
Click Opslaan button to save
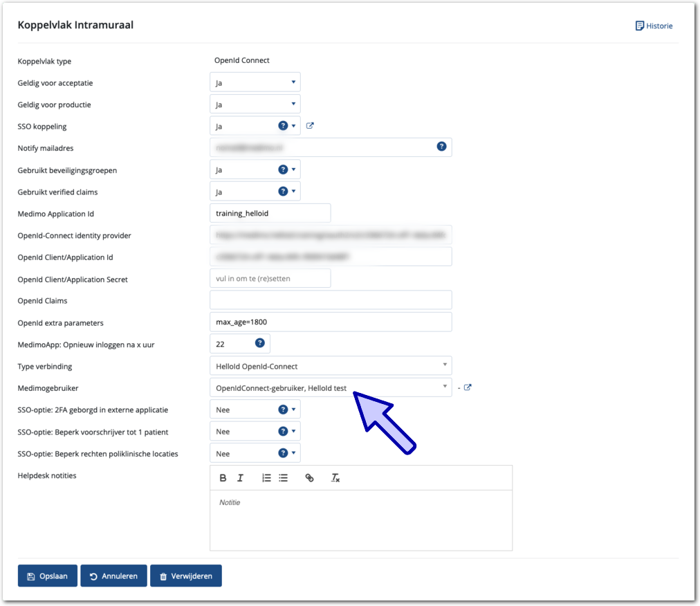pyautogui.click(x=48, y=576)
